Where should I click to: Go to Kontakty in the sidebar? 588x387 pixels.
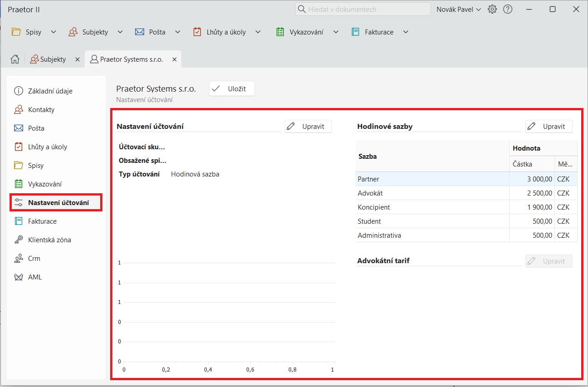pyautogui.click(x=41, y=110)
